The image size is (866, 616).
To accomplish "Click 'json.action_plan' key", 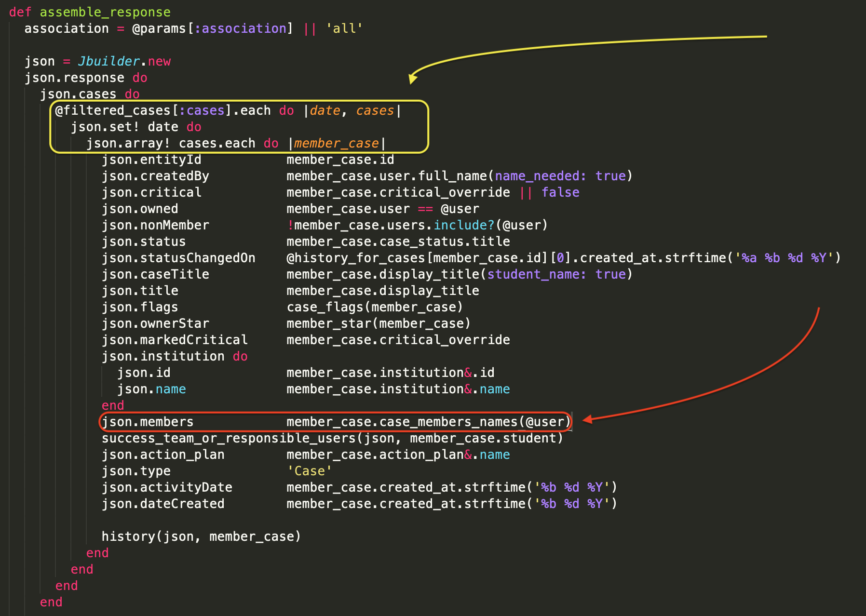I will (163, 455).
